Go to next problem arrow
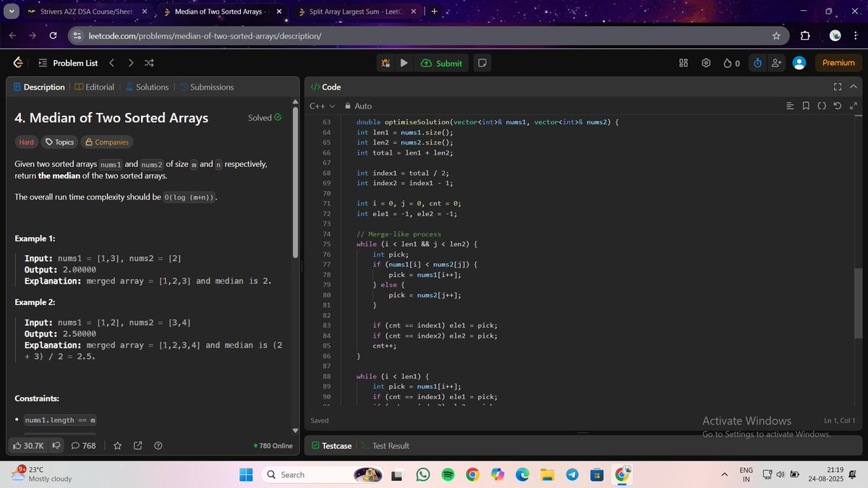The width and height of the screenshot is (868, 488). 130,63
